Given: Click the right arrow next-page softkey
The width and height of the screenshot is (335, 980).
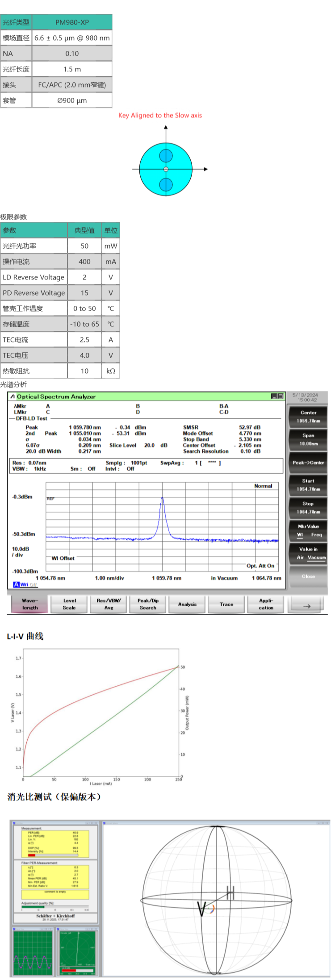Looking at the screenshot, I should click(x=306, y=605).
